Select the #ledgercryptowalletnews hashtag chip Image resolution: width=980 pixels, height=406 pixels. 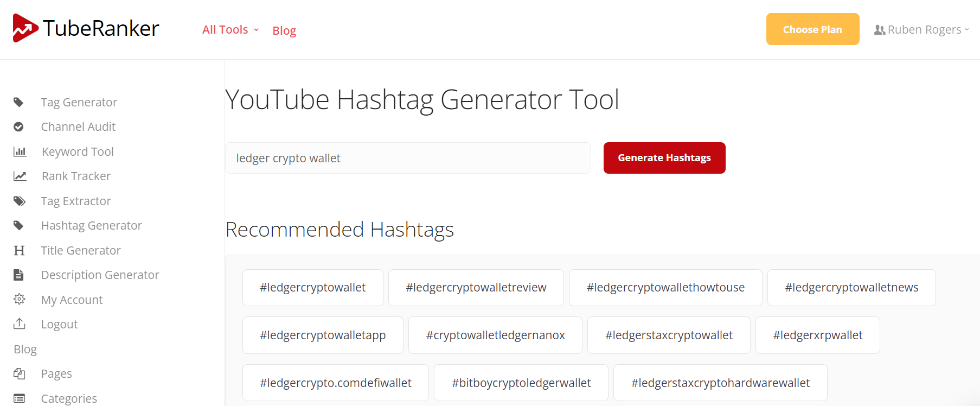pyautogui.click(x=851, y=288)
